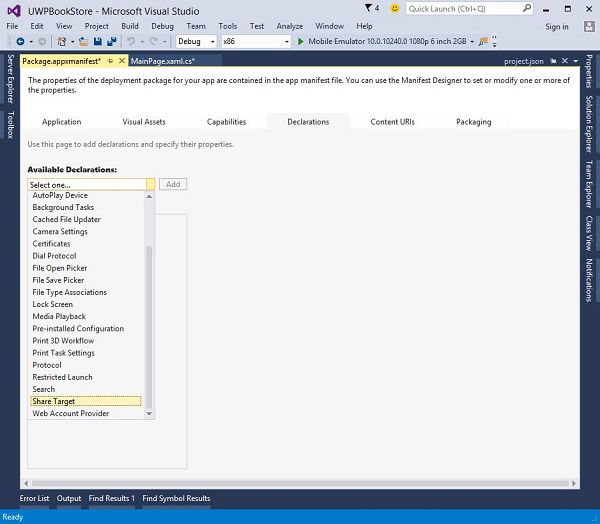Switch to the Capabilities tab

pyautogui.click(x=226, y=122)
